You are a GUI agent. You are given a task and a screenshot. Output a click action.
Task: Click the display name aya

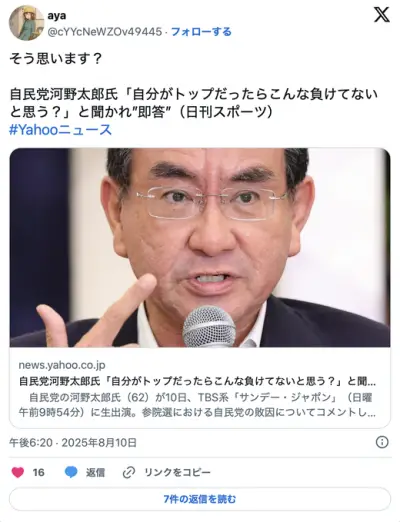coord(57,15)
